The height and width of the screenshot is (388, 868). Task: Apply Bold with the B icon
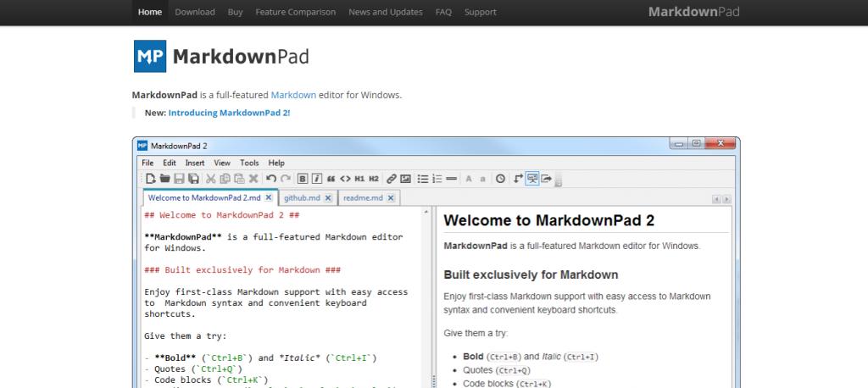click(x=303, y=178)
